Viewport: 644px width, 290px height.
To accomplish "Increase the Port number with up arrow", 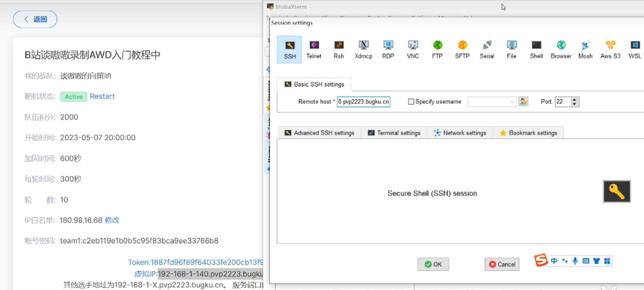I will coord(574,99).
